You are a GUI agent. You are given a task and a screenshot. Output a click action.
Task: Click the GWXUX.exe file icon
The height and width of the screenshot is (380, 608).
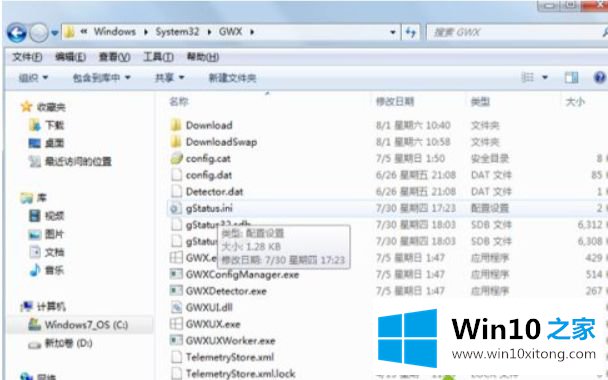pos(176,324)
